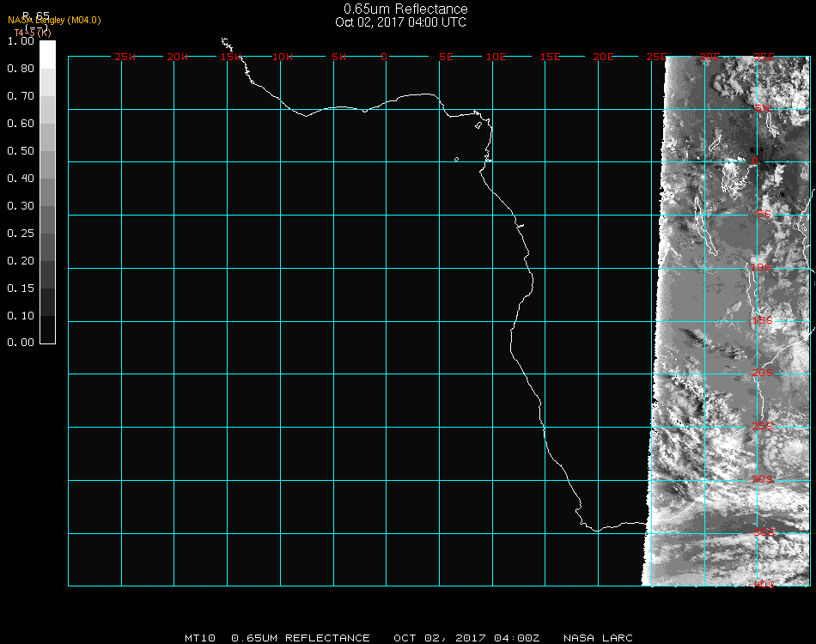Click the 20E longitude label
816x644 pixels.
click(603, 57)
